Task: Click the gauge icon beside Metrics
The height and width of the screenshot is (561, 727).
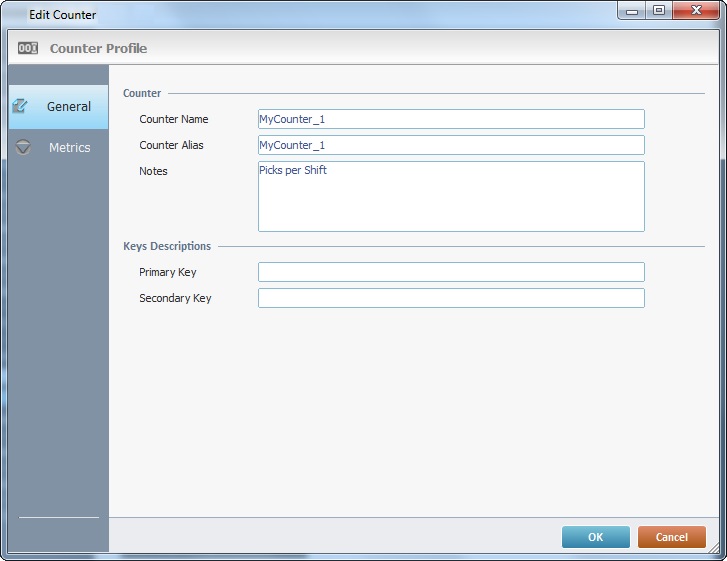Action: [23, 147]
